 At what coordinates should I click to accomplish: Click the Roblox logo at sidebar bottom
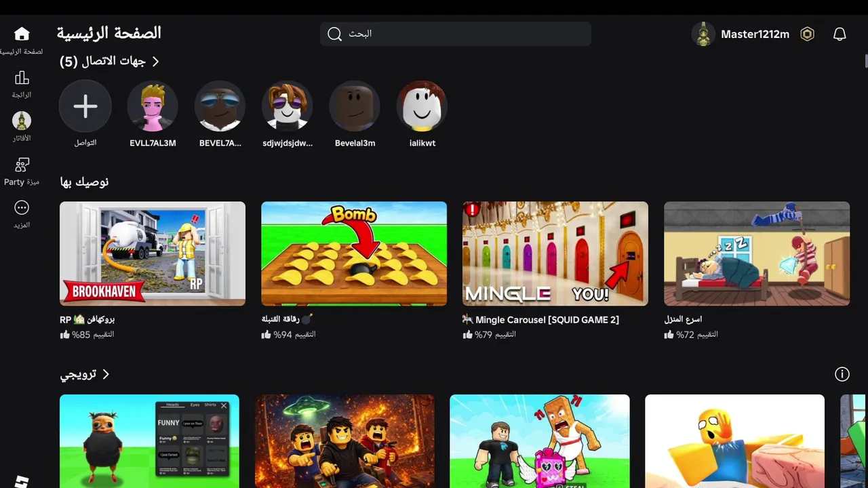click(x=22, y=481)
